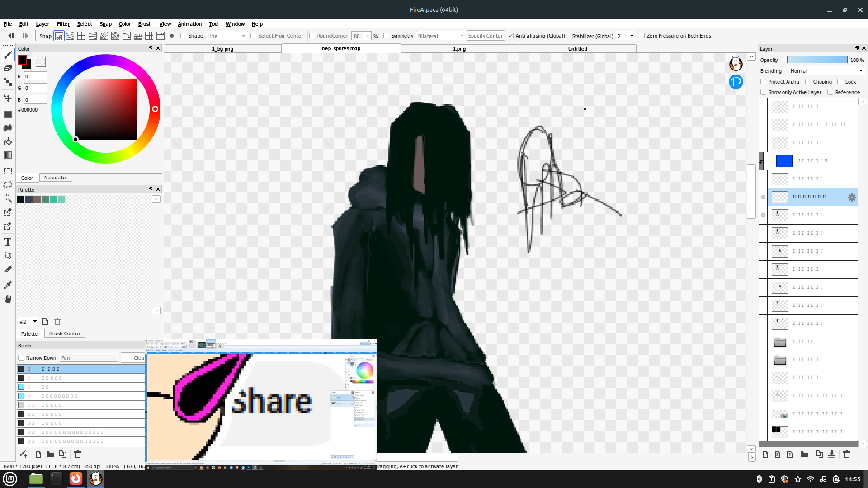Open the Blending mode Normal dropdown
Viewport: 868px width, 488px height.
click(x=826, y=71)
